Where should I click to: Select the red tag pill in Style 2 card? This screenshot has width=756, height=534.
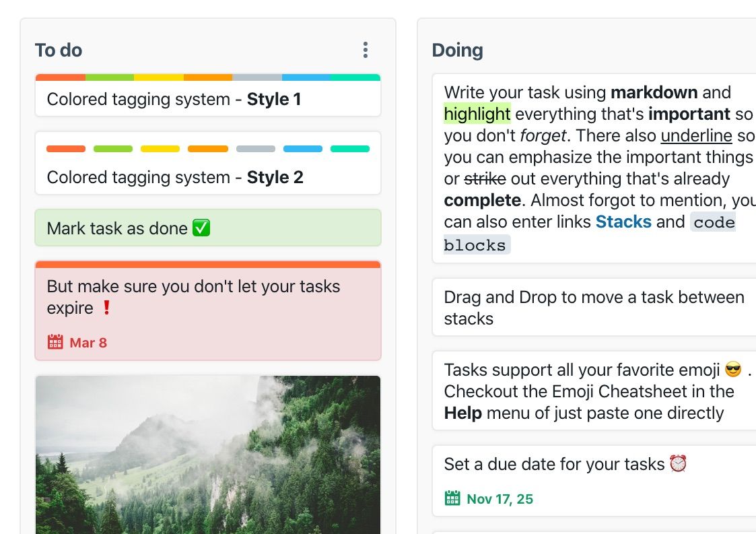(x=66, y=149)
